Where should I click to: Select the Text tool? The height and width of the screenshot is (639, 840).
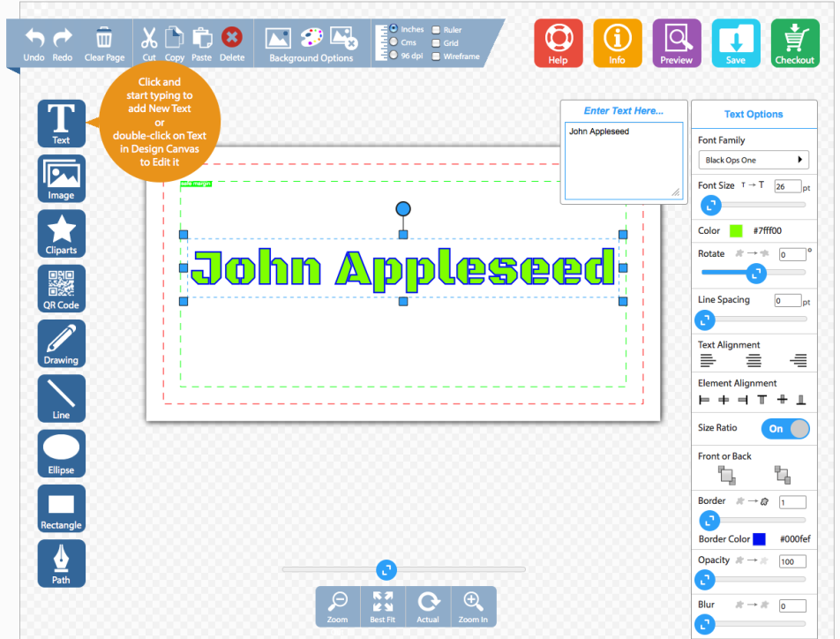[x=61, y=124]
